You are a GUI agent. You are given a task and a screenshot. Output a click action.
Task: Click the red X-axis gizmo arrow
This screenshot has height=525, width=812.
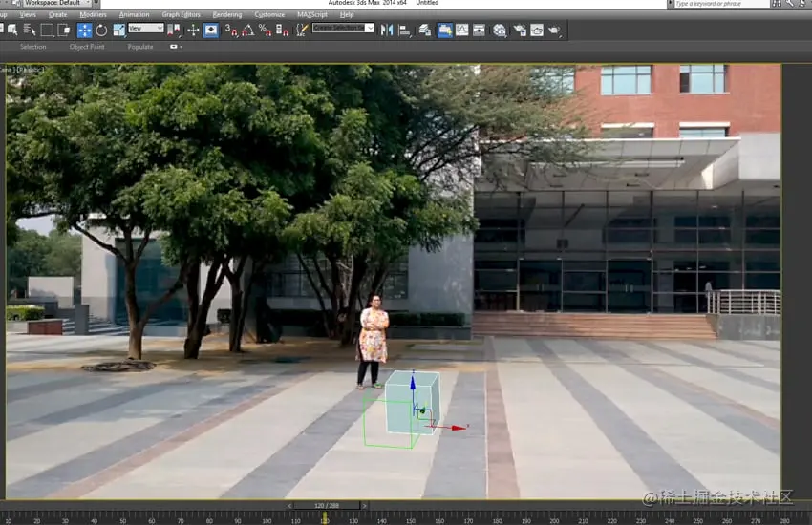tap(459, 428)
